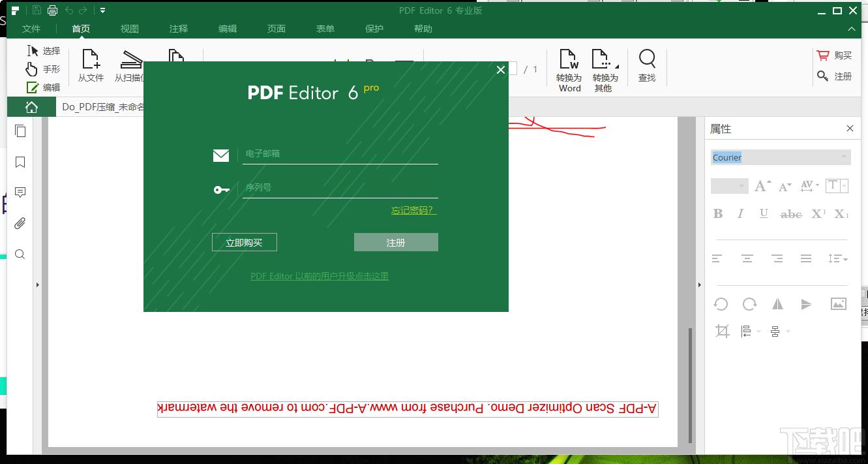Open the attachments paperclip panel
Screen dimensions: 868x464
pyautogui.click(x=20, y=224)
